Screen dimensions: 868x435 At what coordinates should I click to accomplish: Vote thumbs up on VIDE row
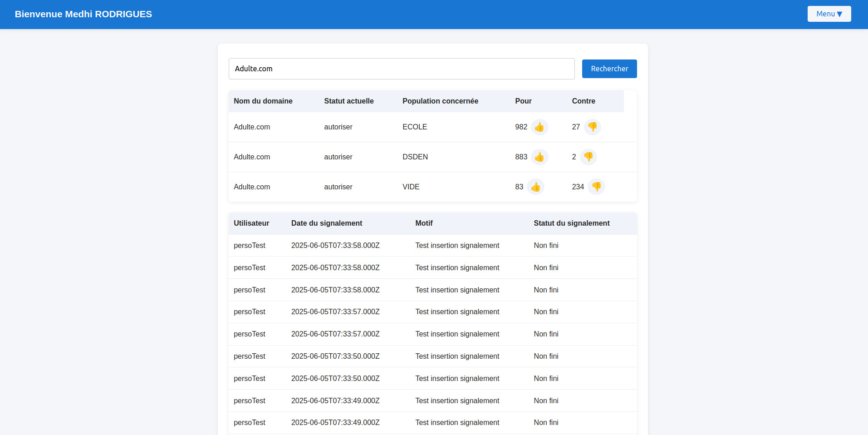(535, 187)
